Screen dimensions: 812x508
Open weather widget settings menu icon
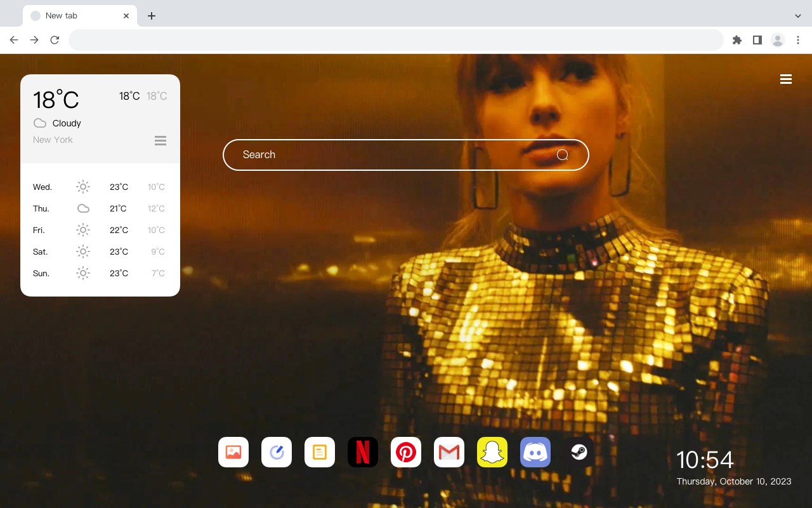[160, 140]
